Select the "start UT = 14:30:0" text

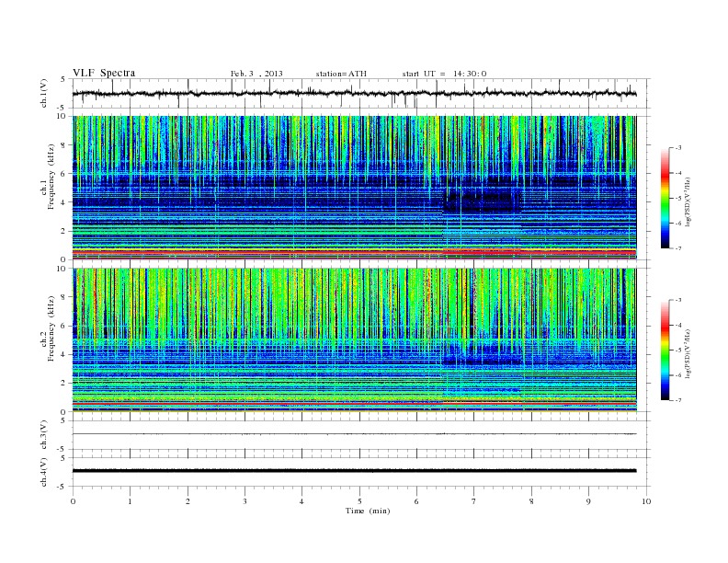coord(444,74)
